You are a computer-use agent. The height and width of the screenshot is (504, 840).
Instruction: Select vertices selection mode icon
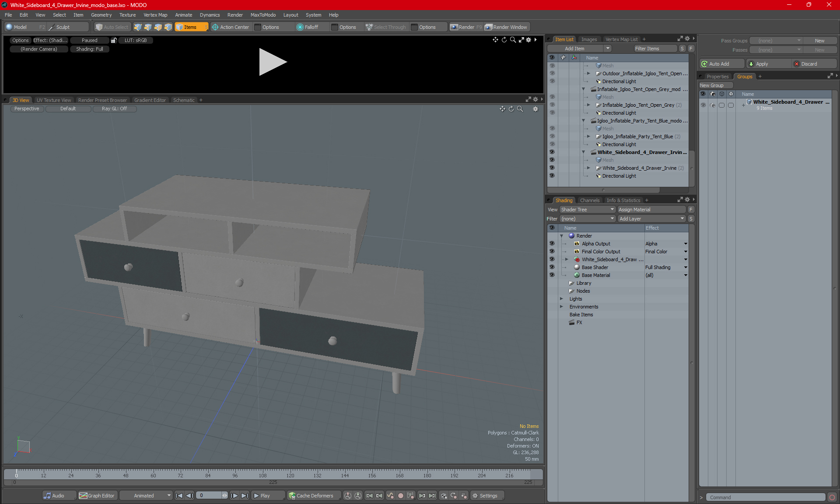pos(138,27)
